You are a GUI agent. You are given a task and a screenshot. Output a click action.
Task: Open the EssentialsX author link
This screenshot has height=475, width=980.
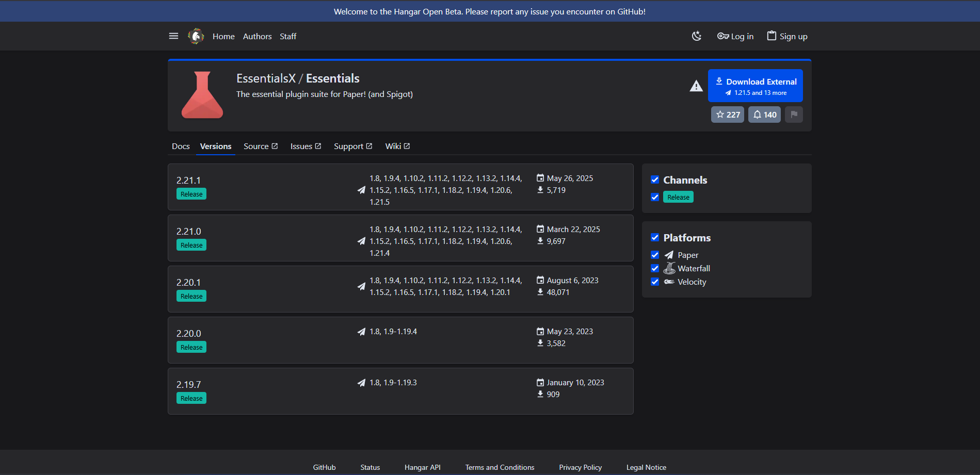point(266,78)
